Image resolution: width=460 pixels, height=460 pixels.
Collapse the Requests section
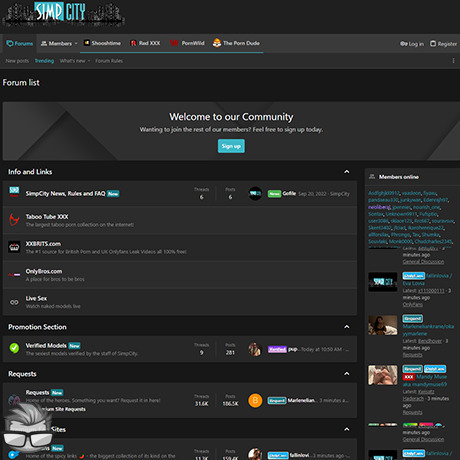coord(347,374)
